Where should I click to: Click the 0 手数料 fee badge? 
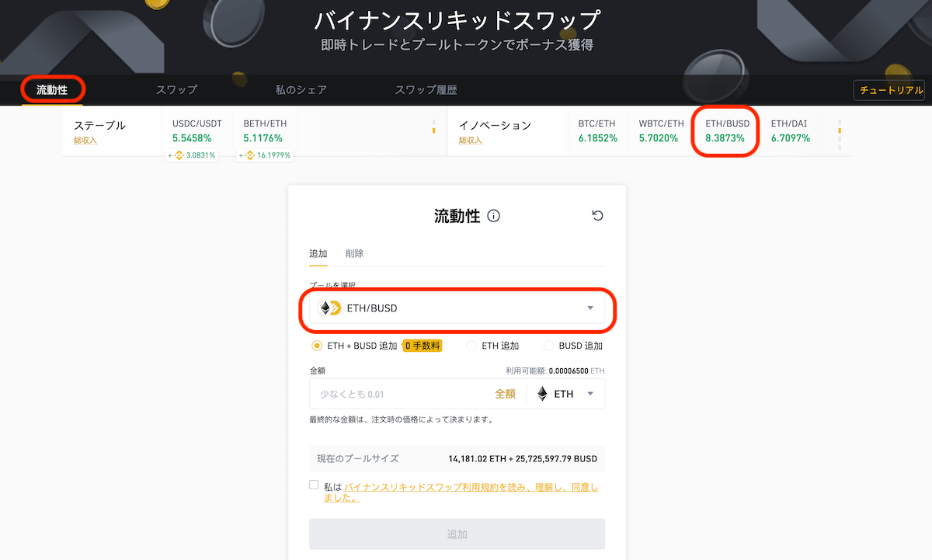pos(423,346)
